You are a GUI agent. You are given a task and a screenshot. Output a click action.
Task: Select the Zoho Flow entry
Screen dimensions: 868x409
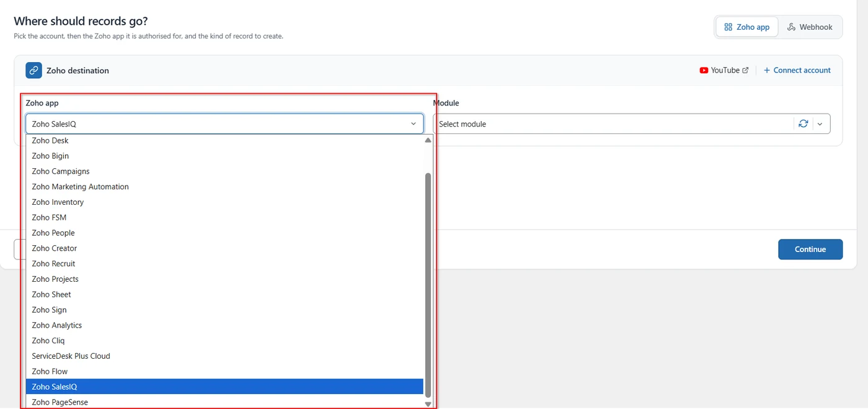[224, 371]
